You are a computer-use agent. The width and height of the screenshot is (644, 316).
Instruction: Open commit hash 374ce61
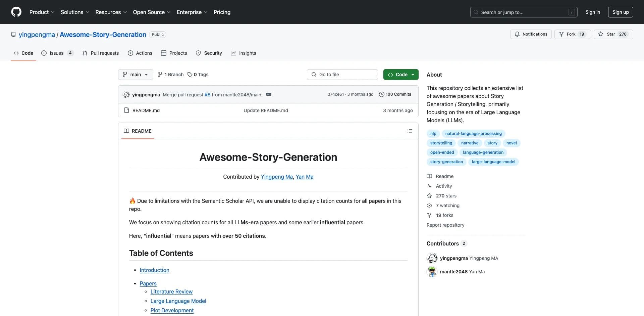click(335, 94)
